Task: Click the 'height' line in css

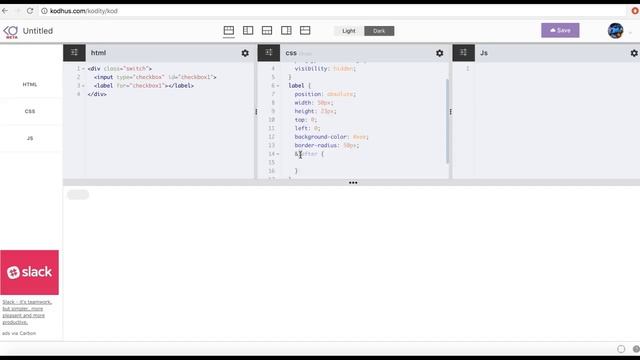Action: point(315,111)
